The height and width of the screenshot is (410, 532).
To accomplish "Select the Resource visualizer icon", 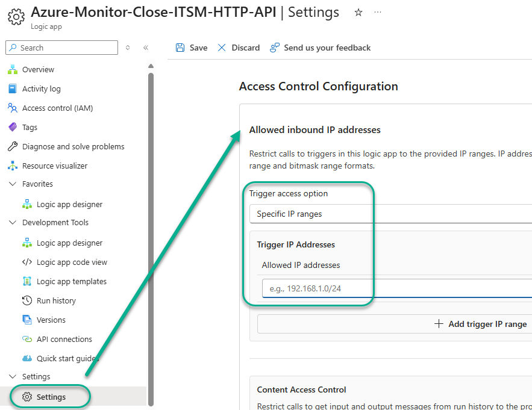I will (12, 166).
